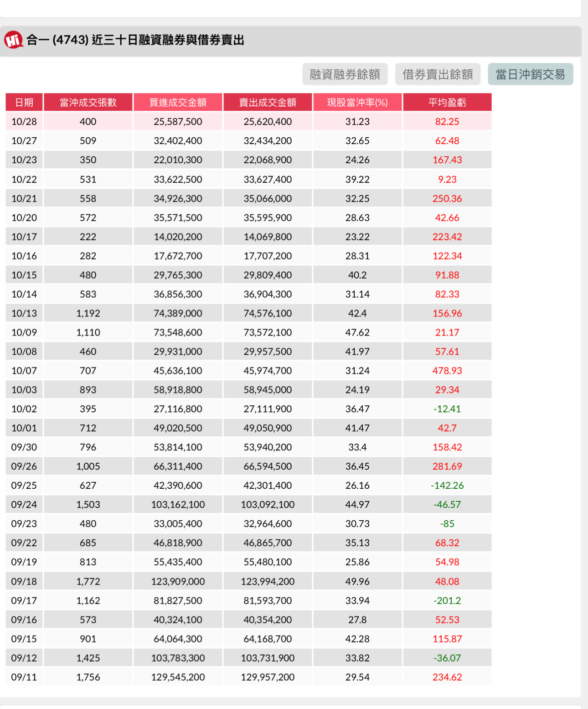Screen dimensions: 588x709
Task: Click the 10/13 date cell
Action: point(24,313)
